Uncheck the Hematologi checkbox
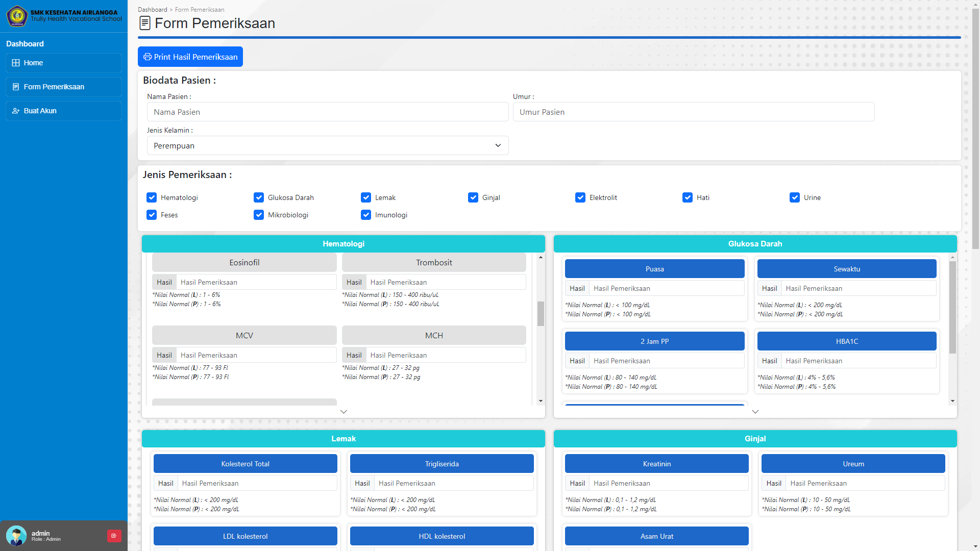Image resolution: width=980 pixels, height=551 pixels. pos(152,197)
